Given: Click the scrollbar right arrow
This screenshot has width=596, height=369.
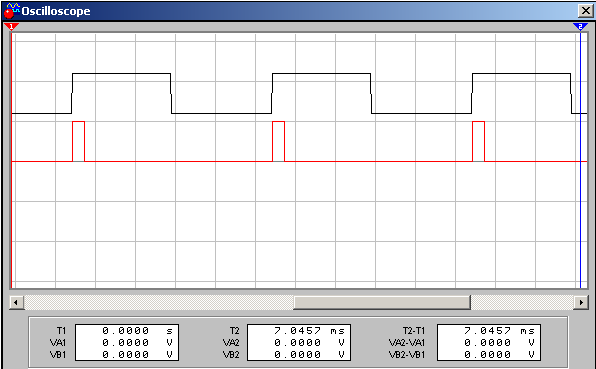Looking at the screenshot, I should click(x=581, y=302).
